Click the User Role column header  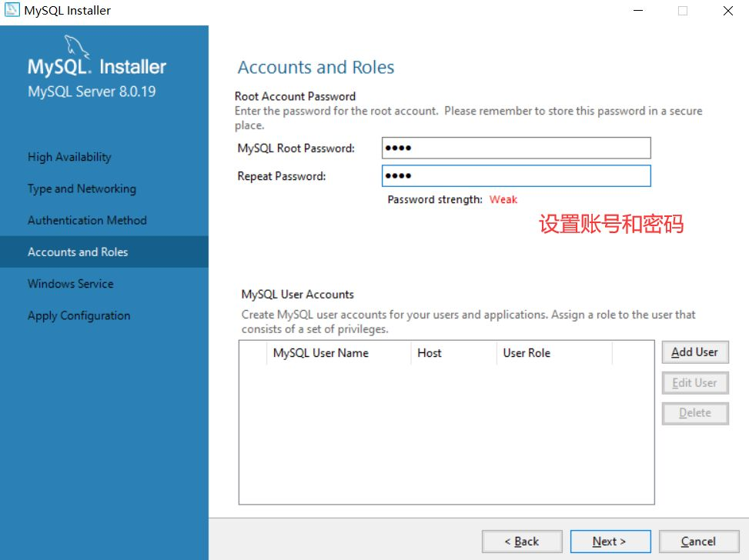[554, 353]
